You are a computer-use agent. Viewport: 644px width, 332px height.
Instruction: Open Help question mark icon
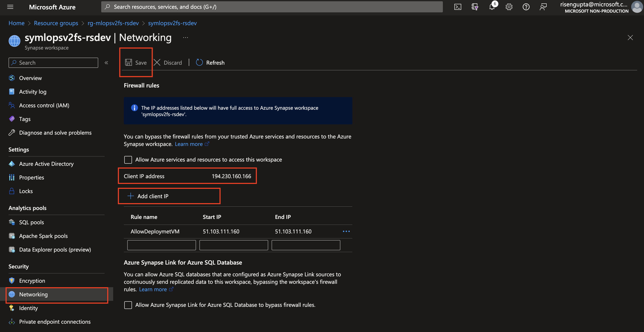point(526,7)
